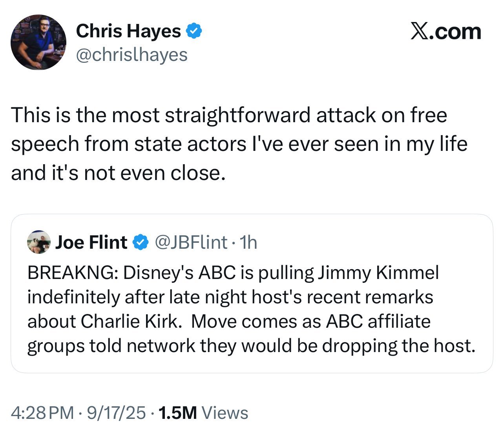Click the Joe Flint display name

coord(91,242)
